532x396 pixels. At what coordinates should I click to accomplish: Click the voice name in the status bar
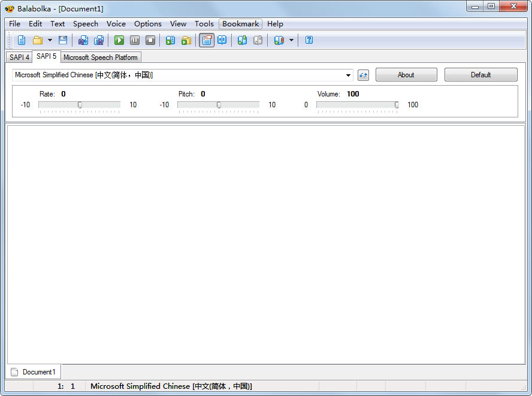(171, 386)
